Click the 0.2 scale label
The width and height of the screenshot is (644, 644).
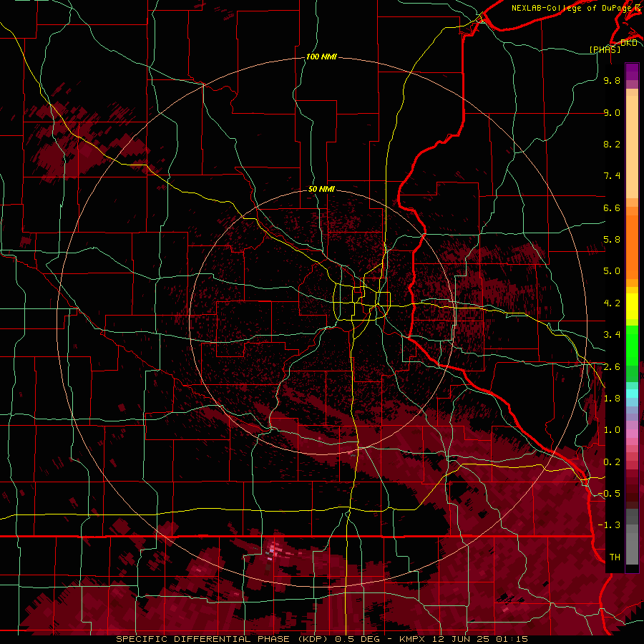[612, 462]
